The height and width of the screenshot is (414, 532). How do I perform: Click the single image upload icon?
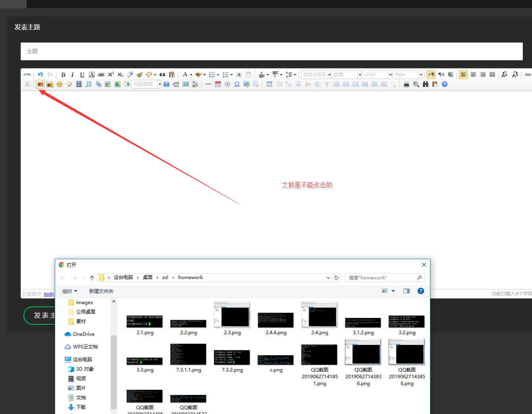click(40, 84)
